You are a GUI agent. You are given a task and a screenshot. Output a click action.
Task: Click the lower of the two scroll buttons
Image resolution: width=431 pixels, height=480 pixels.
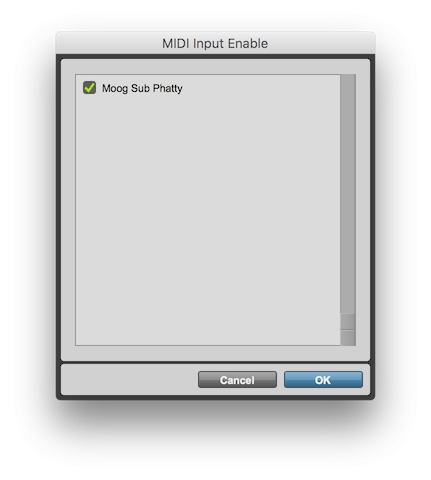click(348, 338)
